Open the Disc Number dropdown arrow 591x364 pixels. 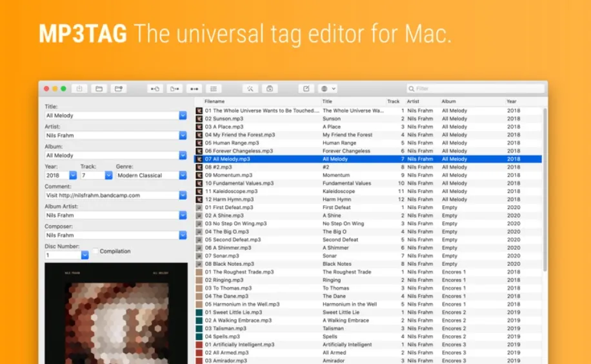pyautogui.click(x=85, y=256)
